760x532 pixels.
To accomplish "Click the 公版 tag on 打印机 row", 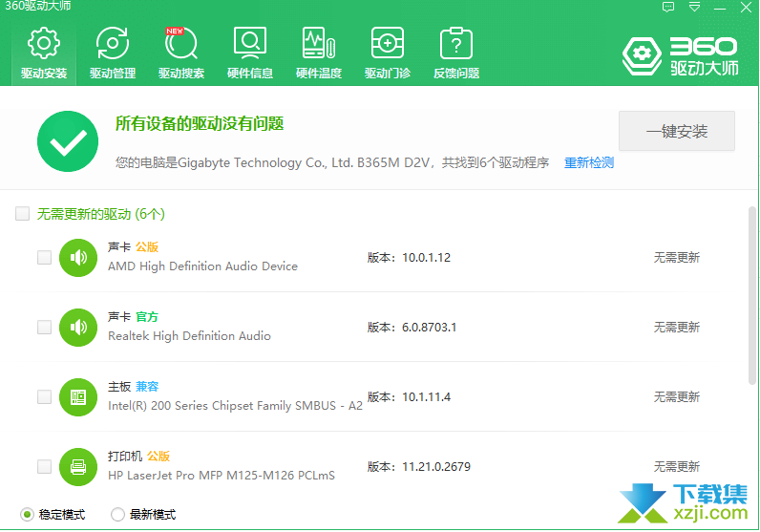I will pyautogui.click(x=158, y=457).
